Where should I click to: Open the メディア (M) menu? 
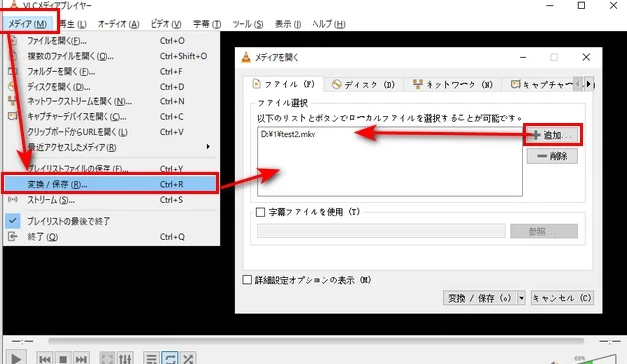pos(28,24)
